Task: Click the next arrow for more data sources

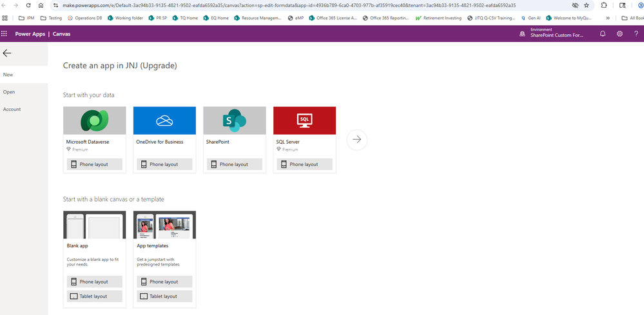Action: pos(357,140)
